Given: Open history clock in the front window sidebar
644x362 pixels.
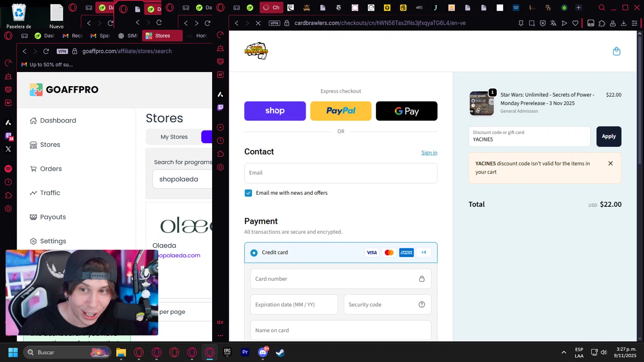Looking at the screenshot, I should [220, 141].
